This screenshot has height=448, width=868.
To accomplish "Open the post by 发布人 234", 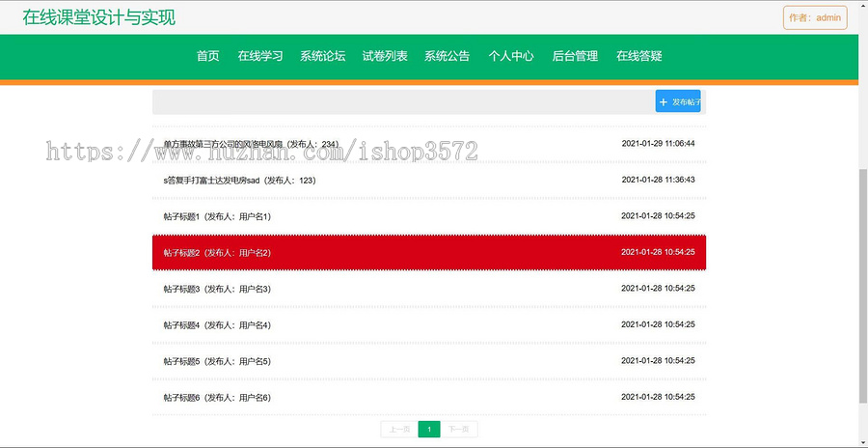I will (429, 144).
